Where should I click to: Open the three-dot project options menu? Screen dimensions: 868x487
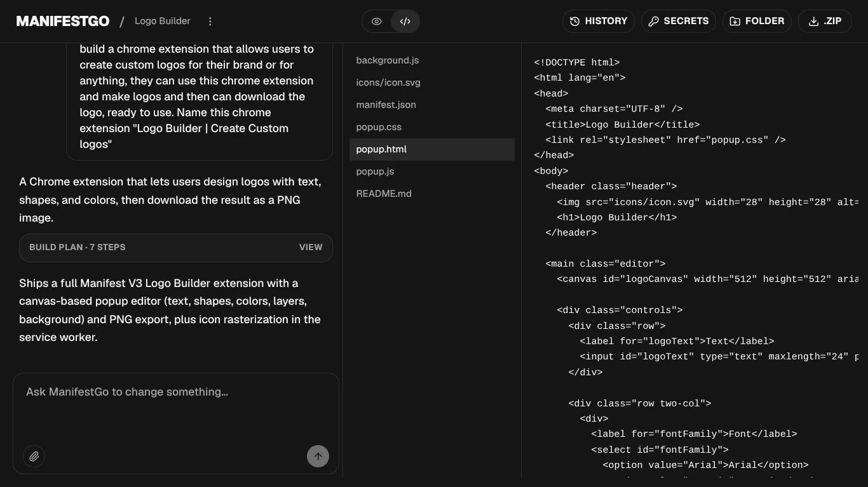point(210,21)
